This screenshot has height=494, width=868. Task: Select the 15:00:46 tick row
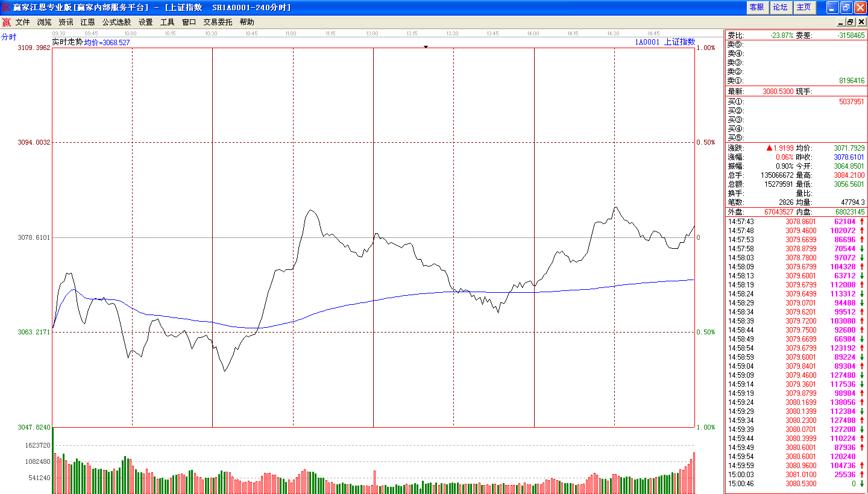pos(796,484)
